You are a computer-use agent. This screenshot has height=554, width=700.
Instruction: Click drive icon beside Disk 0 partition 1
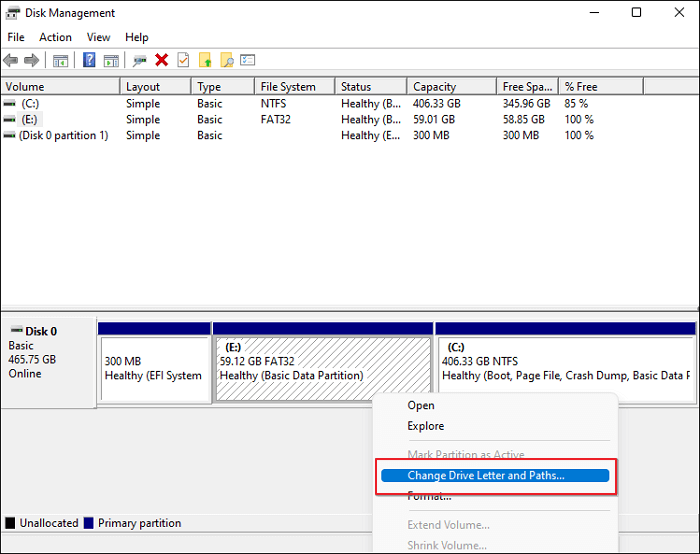pyautogui.click(x=9, y=135)
